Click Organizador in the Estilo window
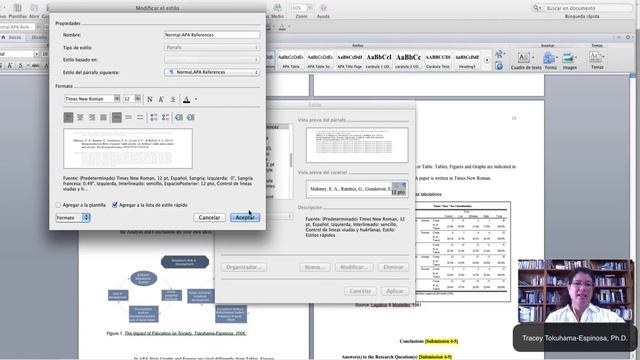 click(244, 267)
